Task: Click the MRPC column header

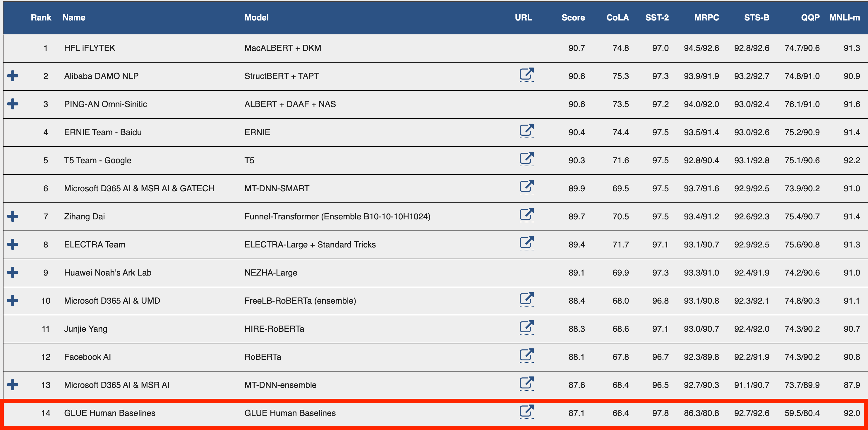Action: pyautogui.click(x=706, y=18)
